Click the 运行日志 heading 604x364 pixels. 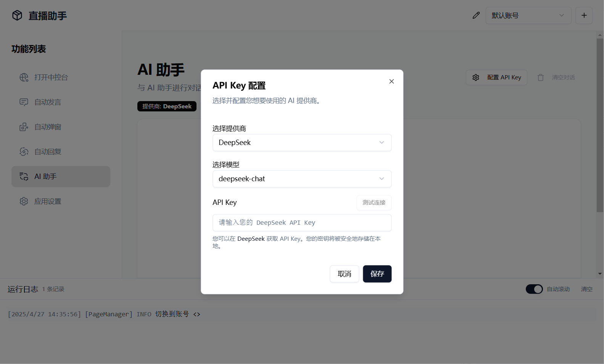(x=23, y=289)
